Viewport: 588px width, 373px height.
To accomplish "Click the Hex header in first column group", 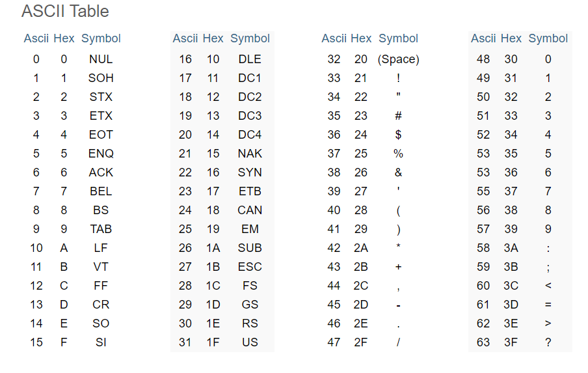I will 64,38.
